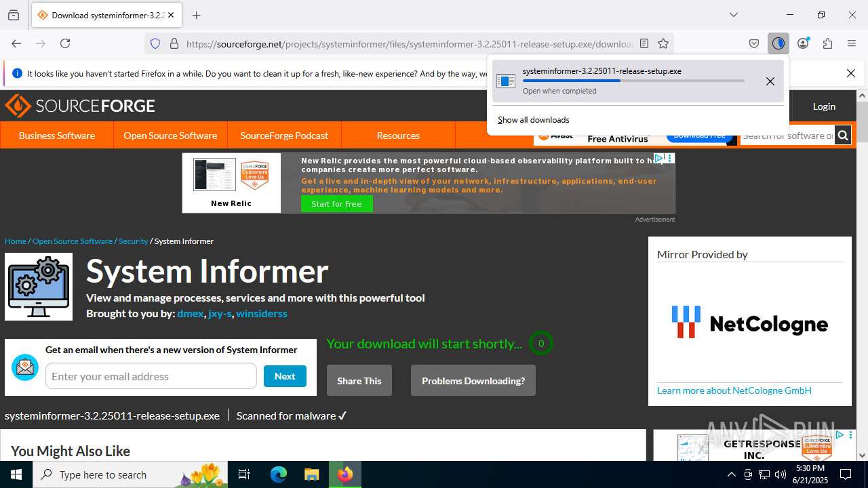Click the Login link
Screen dimensions: 868x488
click(x=824, y=106)
